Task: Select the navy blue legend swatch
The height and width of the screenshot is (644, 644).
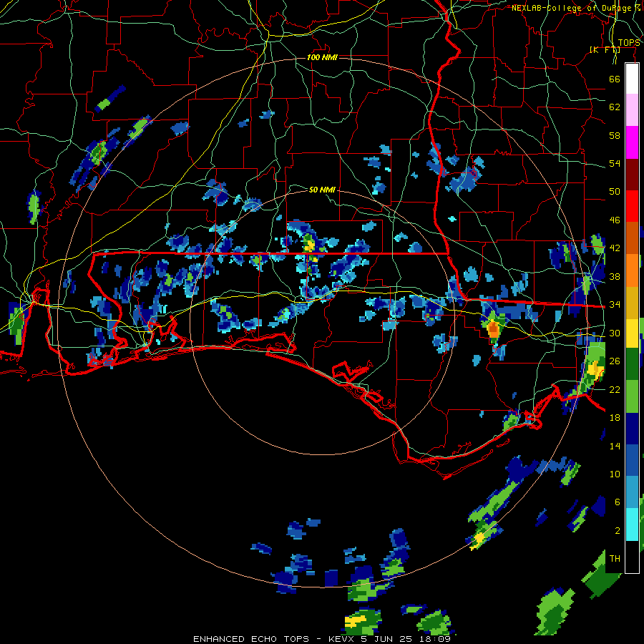Action: [632, 429]
